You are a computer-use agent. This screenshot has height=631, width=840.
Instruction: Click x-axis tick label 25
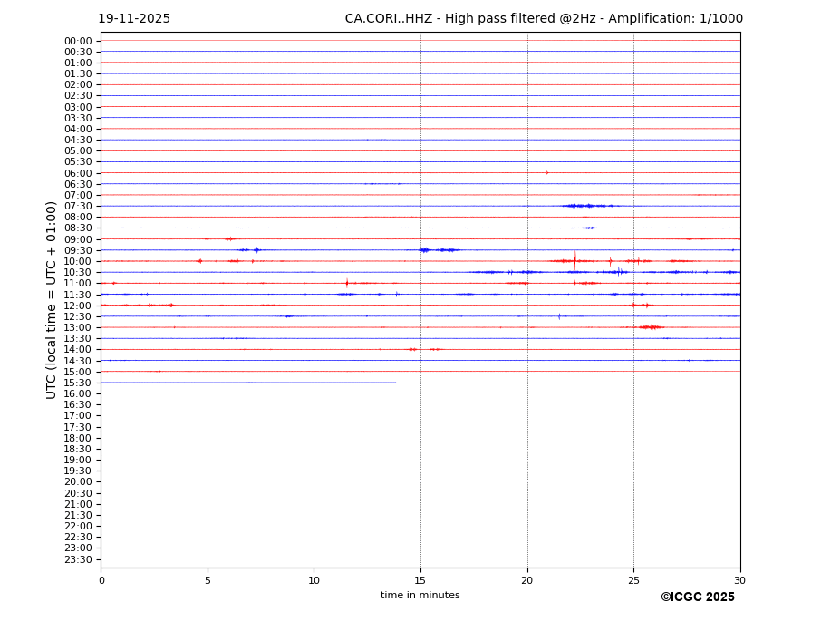coord(633,580)
